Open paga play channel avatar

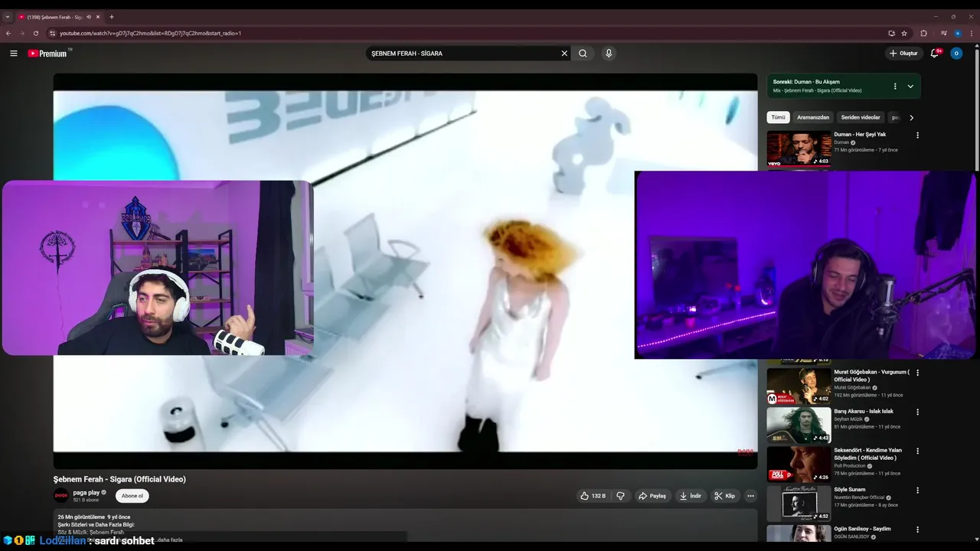tap(60, 496)
